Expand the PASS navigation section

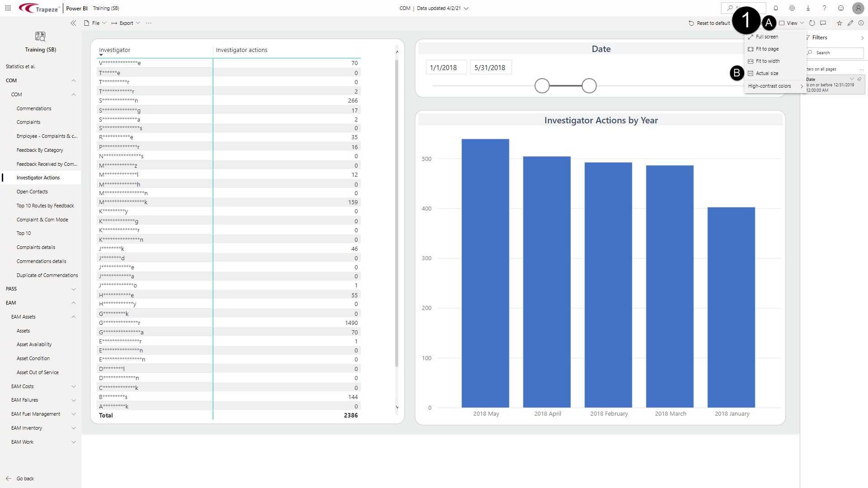click(x=74, y=289)
